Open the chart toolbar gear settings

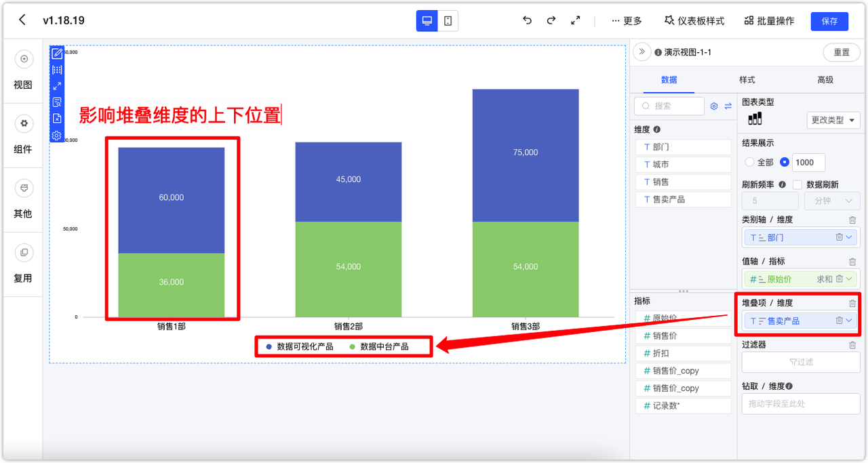point(57,136)
